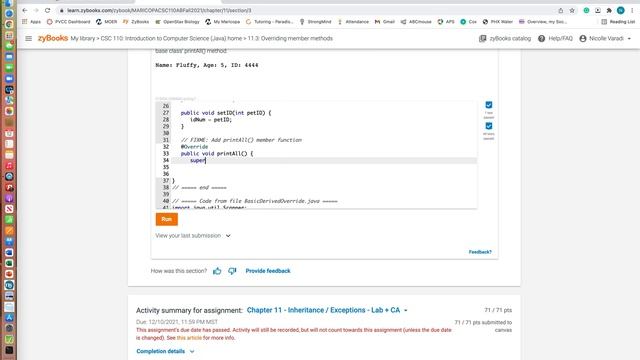Open the PVCC Dashboard bookmark
Viewport: 640px width, 360px height.
tap(69, 22)
